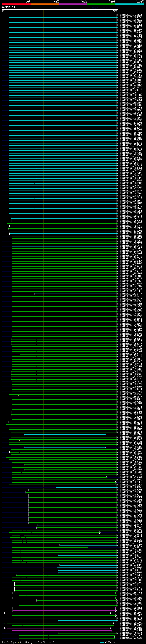146x644 pixels.
Task: Open hit UniRef100_Q4KQP2
Action: click(131, 500)
